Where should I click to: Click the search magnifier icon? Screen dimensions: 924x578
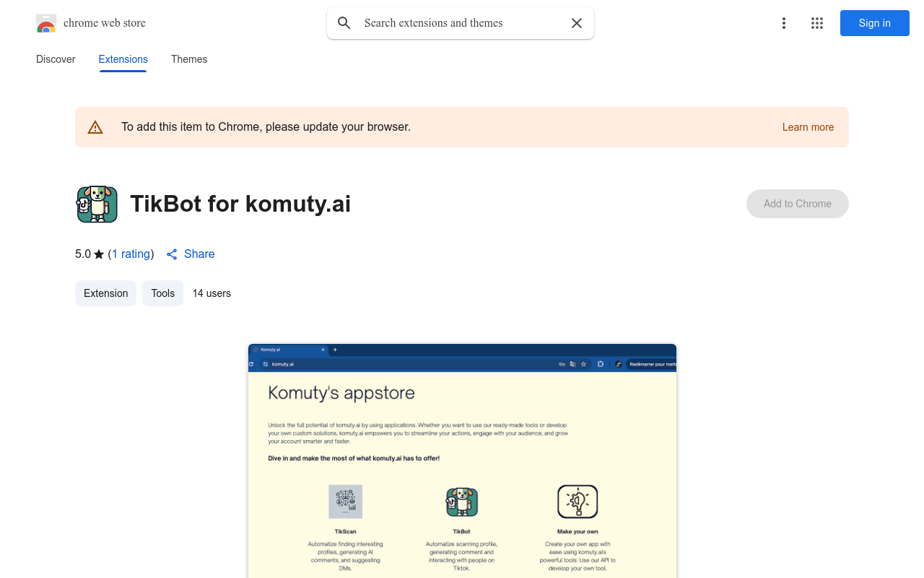pos(344,23)
